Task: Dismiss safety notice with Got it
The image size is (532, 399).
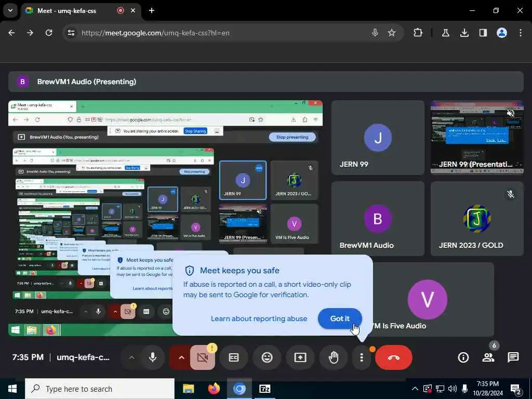Action: pyautogui.click(x=340, y=318)
